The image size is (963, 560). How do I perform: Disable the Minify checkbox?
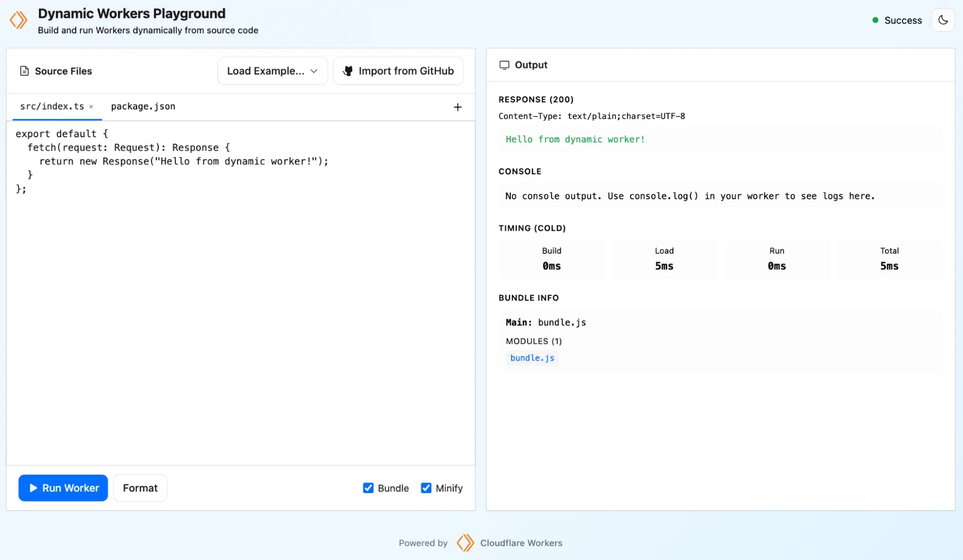(x=426, y=488)
